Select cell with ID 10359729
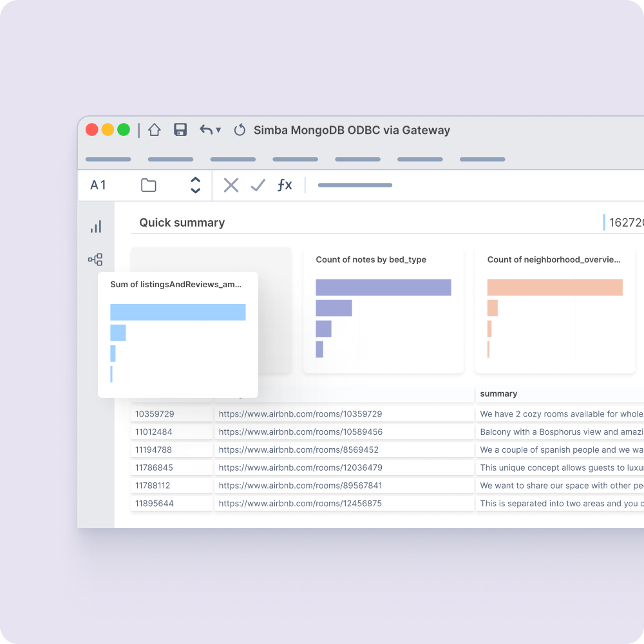 (172, 414)
